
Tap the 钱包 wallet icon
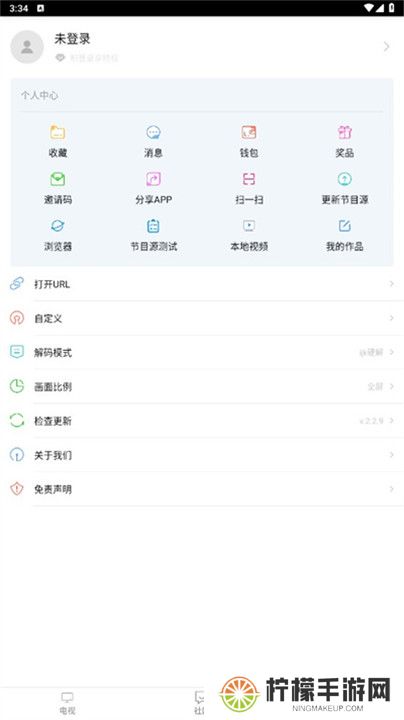[x=249, y=133]
